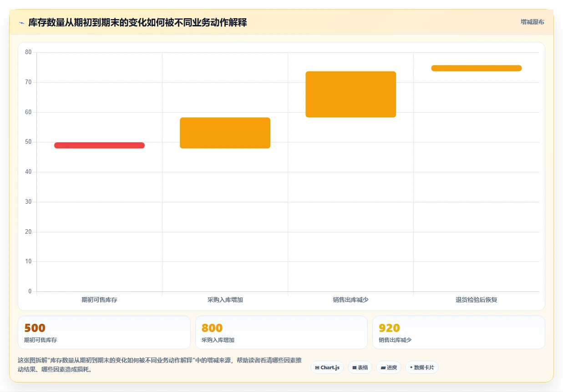Click the lightning icon beside the chart title
The image size is (563, 392).
[21, 23]
